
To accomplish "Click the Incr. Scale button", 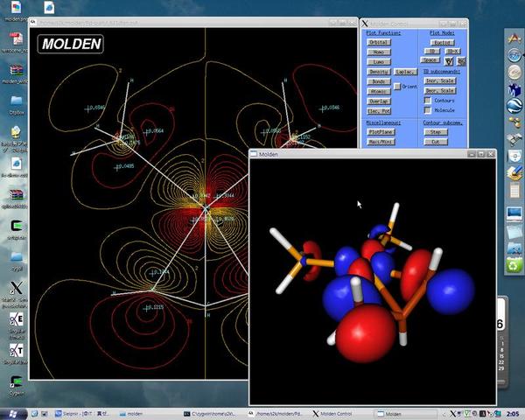I will click(440, 80).
